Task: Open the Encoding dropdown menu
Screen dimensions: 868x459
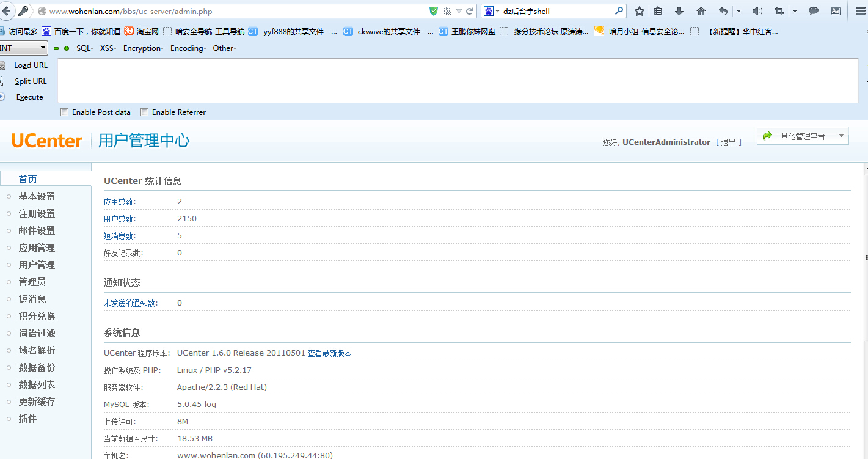Action: coord(188,48)
